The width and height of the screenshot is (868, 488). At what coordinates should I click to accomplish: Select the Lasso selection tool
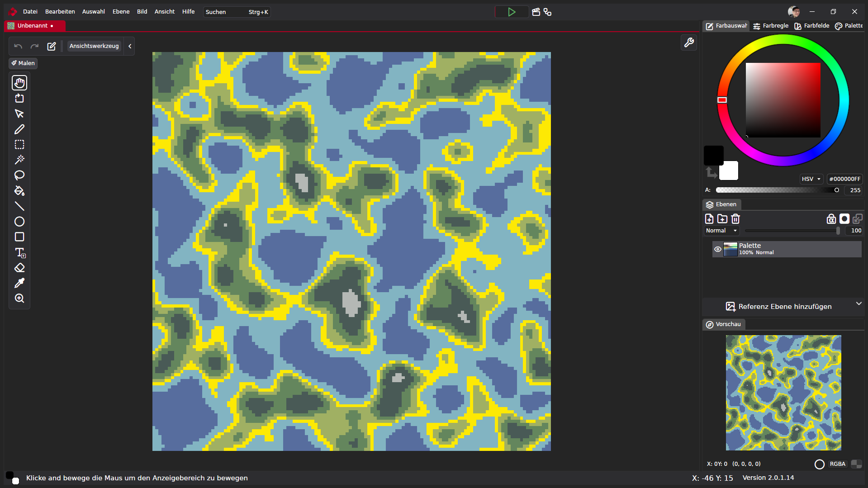click(x=19, y=175)
